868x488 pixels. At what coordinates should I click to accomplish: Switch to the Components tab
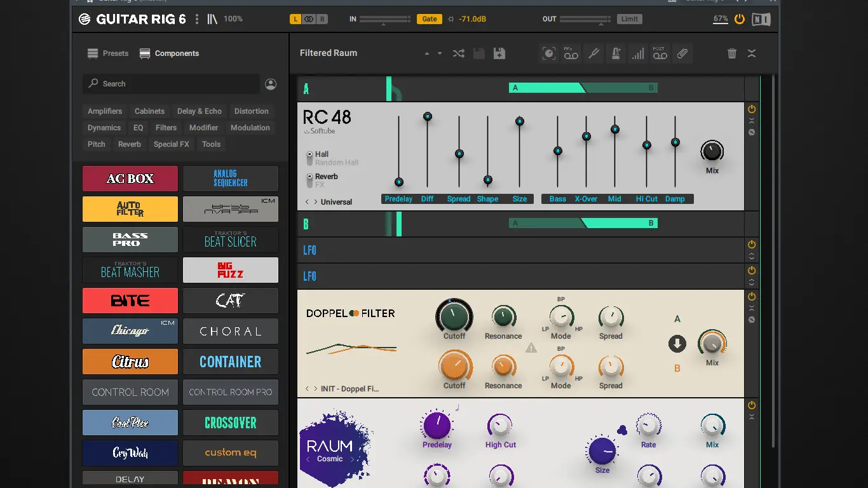click(169, 53)
